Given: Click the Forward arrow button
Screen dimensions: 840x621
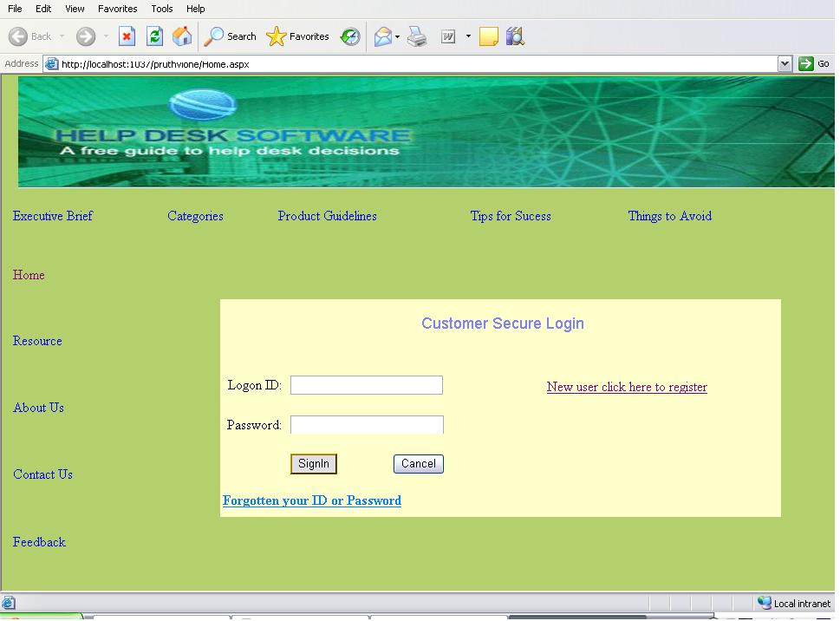Looking at the screenshot, I should 86,36.
